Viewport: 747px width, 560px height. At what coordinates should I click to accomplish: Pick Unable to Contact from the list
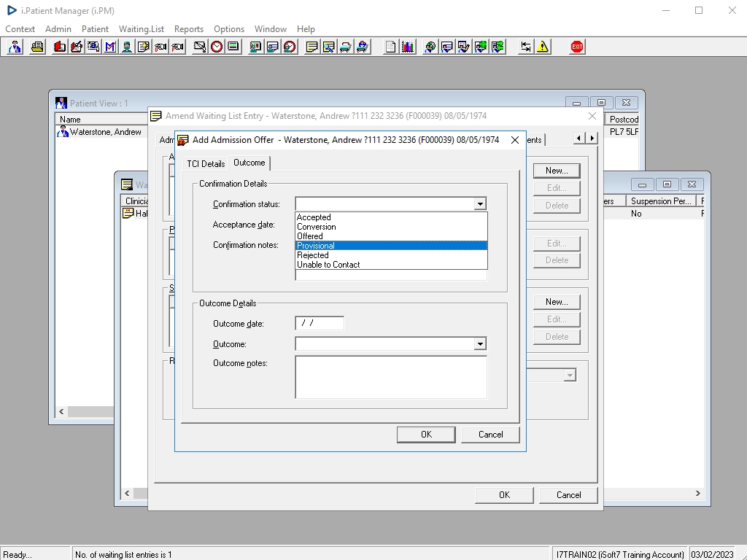click(391, 265)
